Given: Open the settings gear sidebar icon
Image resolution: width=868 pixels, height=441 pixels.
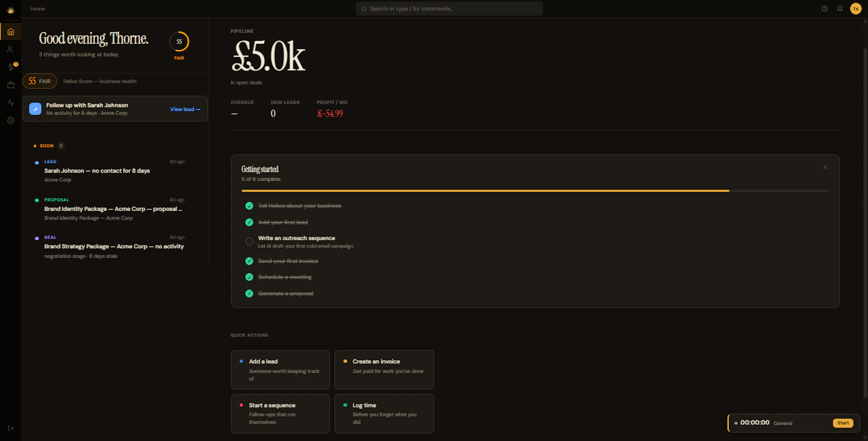Looking at the screenshot, I should tap(10, 120).
